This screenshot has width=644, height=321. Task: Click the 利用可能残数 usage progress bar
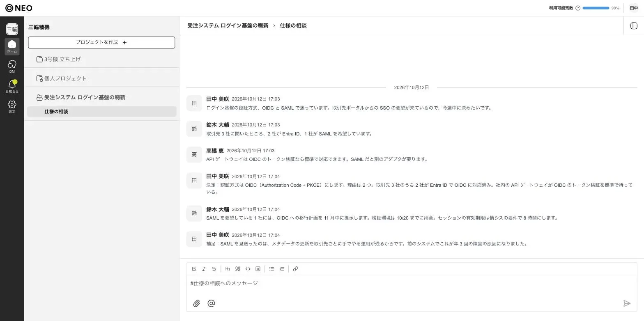[596, 8]
